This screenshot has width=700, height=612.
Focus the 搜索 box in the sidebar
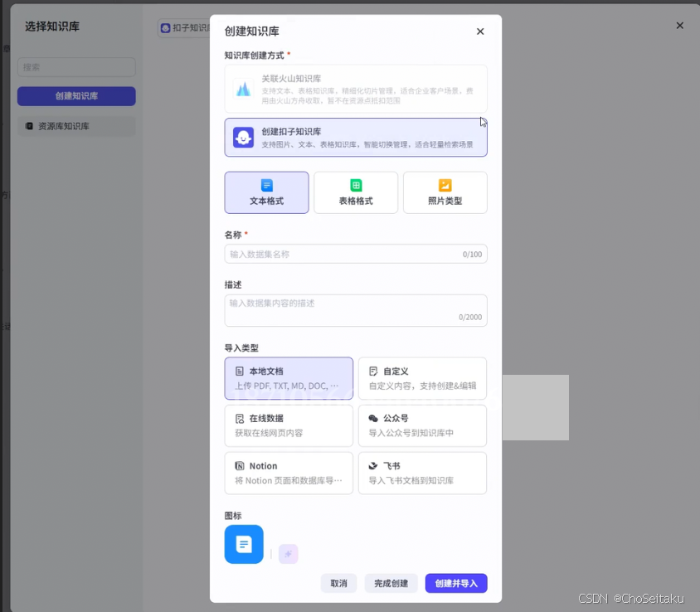pyautogui.click(x=76, y=67)
